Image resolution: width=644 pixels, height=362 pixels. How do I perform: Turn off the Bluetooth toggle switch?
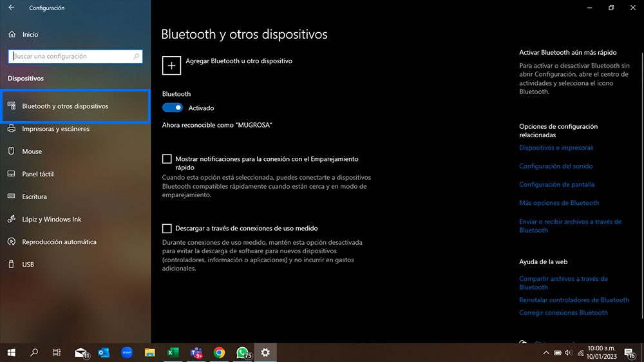coord(173,108)
